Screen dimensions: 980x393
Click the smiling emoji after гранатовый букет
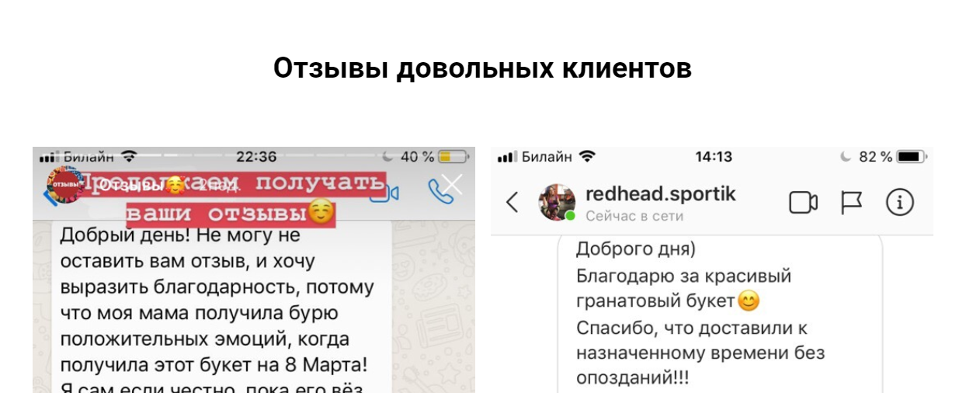749,301
